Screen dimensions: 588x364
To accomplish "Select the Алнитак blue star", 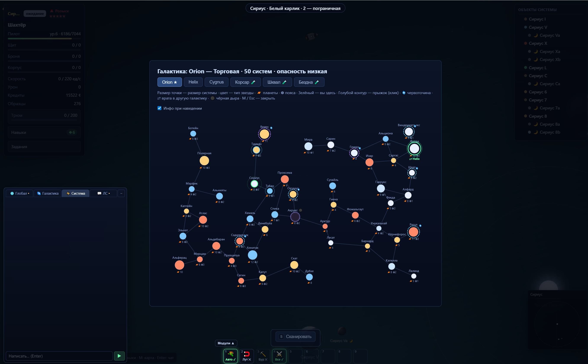I will click(252, 255).
